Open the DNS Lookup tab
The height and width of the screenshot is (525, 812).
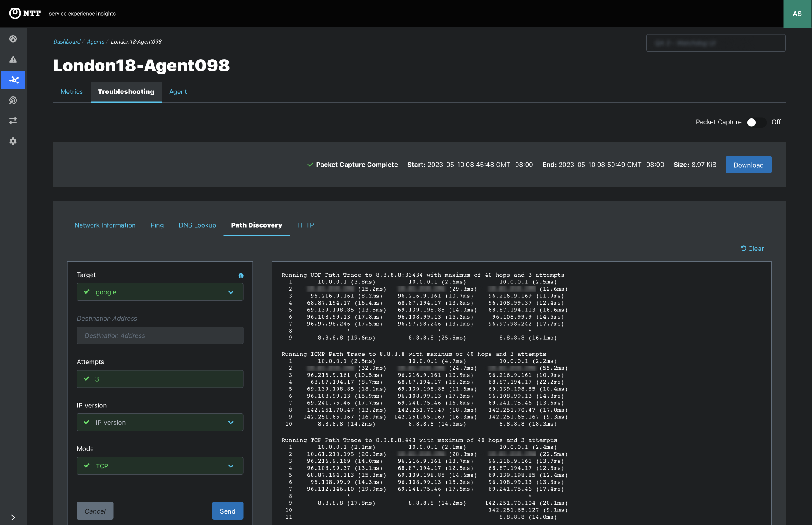coord(197,225)
